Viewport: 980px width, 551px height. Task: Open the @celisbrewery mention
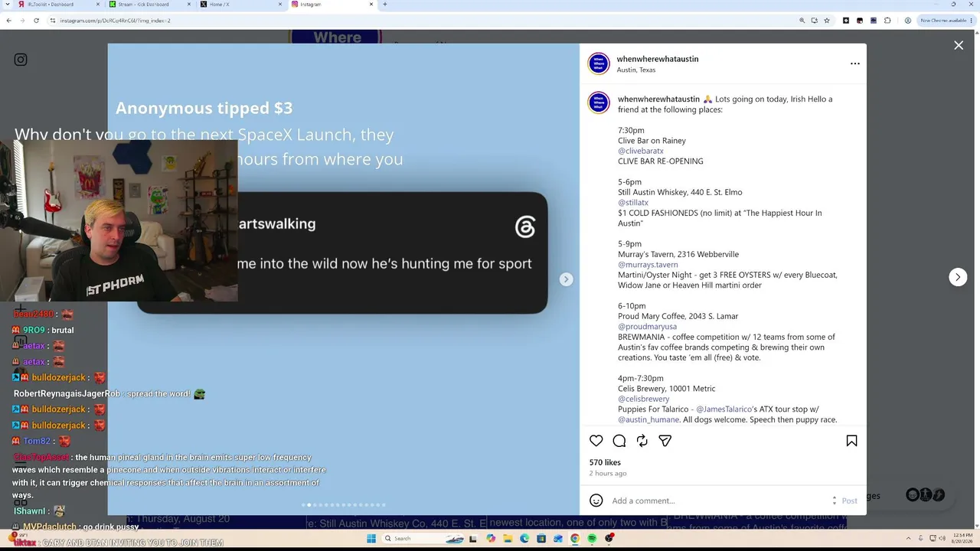[x=644, y=399]
